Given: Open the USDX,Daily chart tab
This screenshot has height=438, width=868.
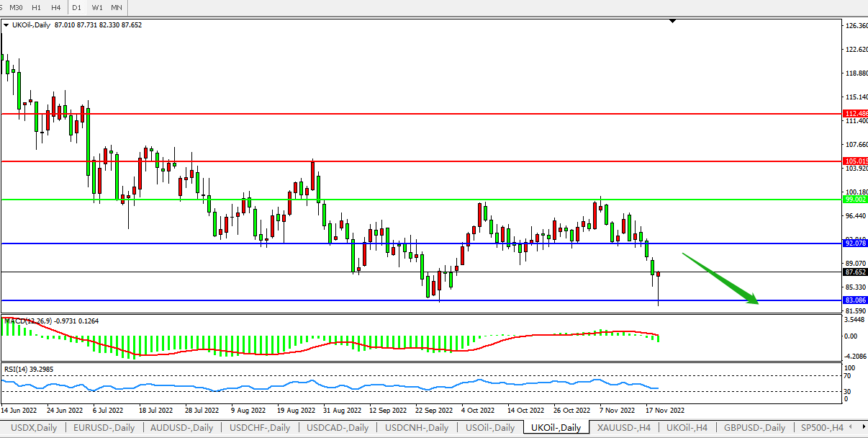Looking at the screenshot, I should (32, 428).
